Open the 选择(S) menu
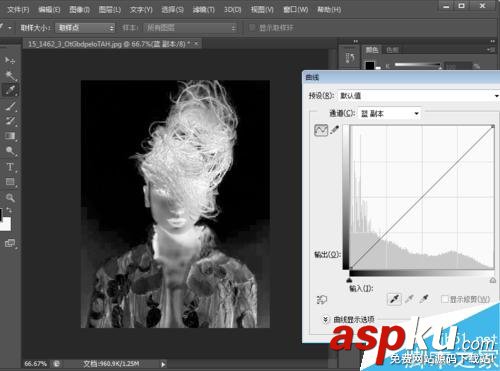This screenshot has height=371, width=500. pos(172,9)
